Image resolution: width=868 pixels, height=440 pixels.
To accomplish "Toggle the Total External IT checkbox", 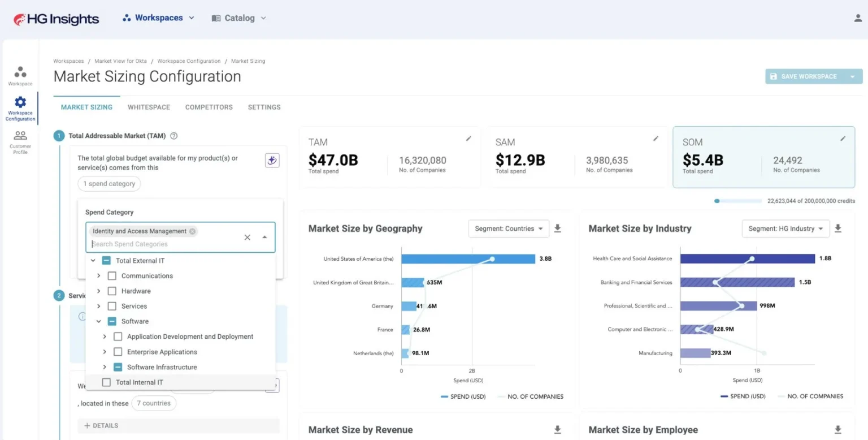I will [106, 261].
